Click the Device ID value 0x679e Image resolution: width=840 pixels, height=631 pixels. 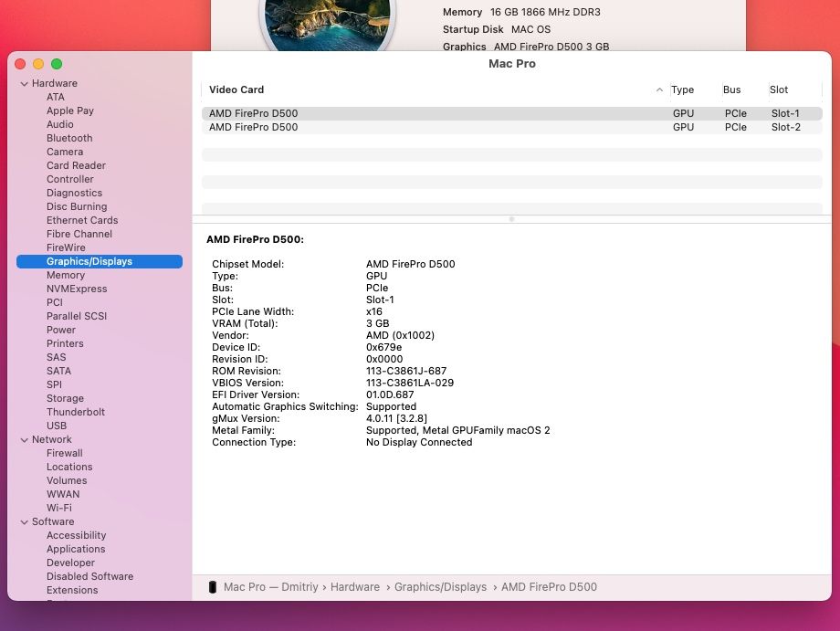pos(384,347)
